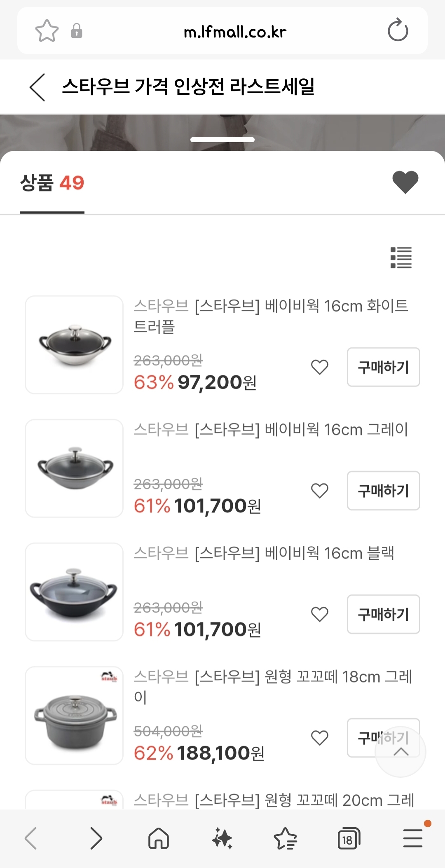The height and width of the screenshot is (868, 445).
Task: Favorite the 16cm gray baby wok
Action: 320,490
